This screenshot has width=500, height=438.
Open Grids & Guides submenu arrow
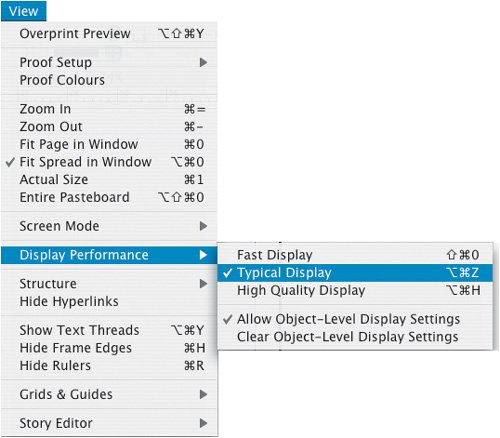pyautogui.click(x=203, y=394)
